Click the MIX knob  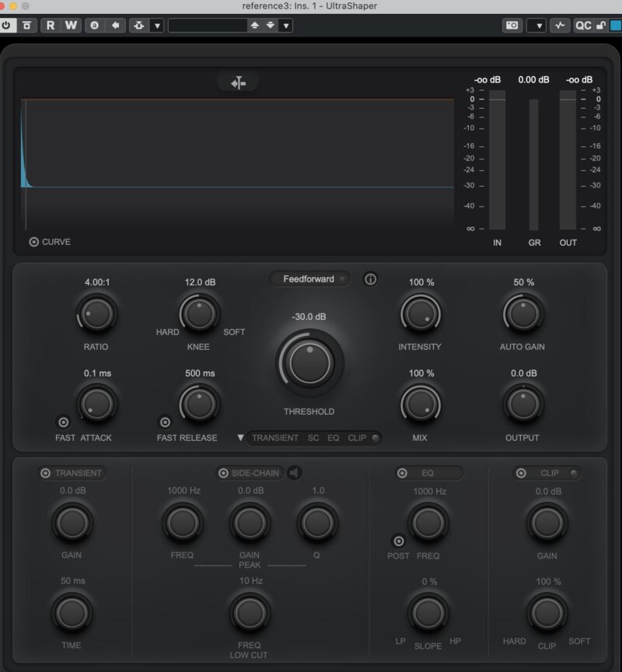click(x=421, y=404)
